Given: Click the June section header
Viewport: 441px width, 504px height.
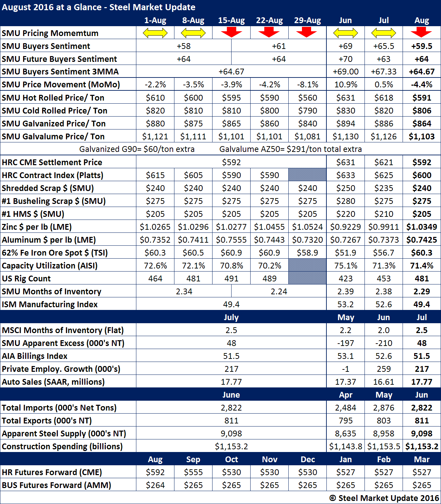Looking at the screenshot, I should 231,395.
